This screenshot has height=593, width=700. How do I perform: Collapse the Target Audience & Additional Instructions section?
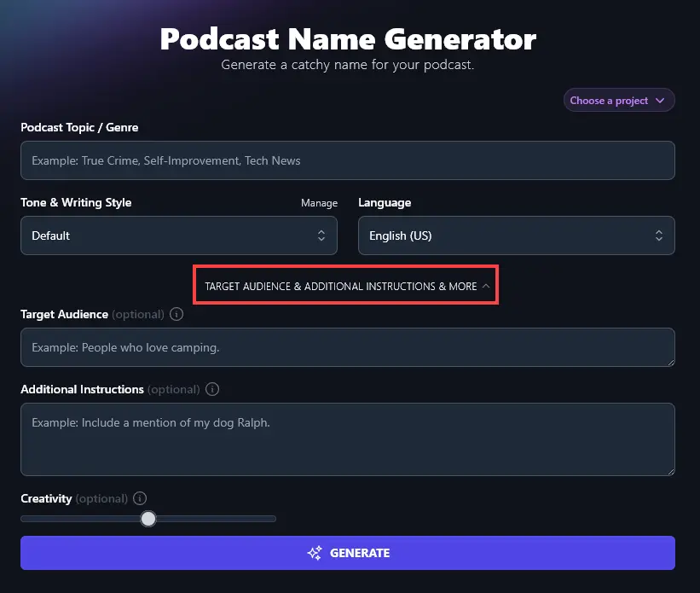point(345,286)
